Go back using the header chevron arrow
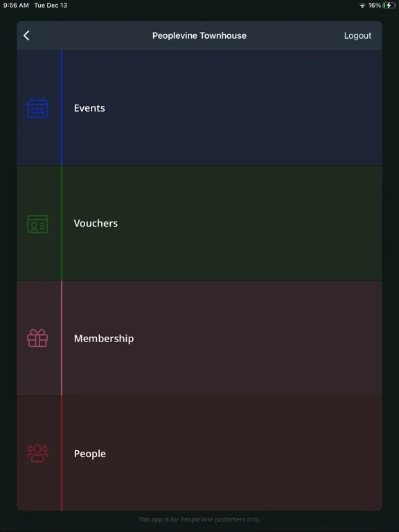Viewport: 399px width, 532px height. (x=26, y=35)
